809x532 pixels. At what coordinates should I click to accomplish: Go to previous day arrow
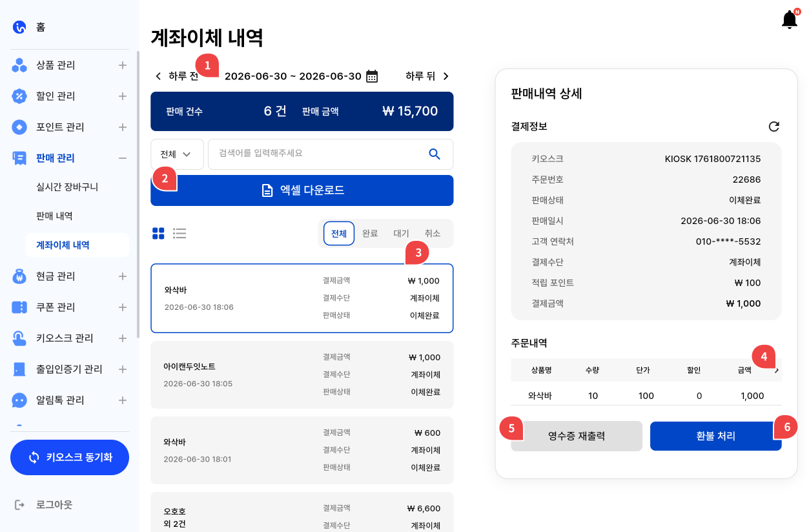pyautogui.click(x=158, y=76)
